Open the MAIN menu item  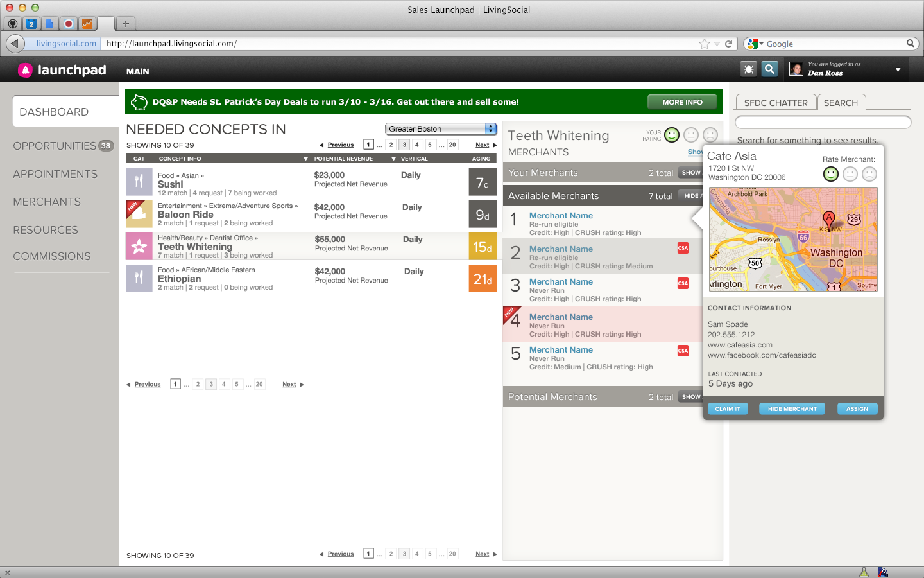138,71
